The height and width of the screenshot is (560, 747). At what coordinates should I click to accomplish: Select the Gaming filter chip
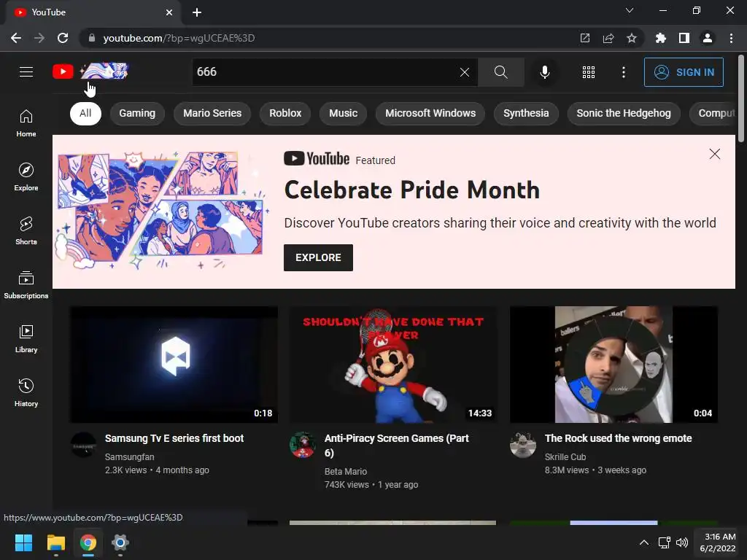(137, 113)
